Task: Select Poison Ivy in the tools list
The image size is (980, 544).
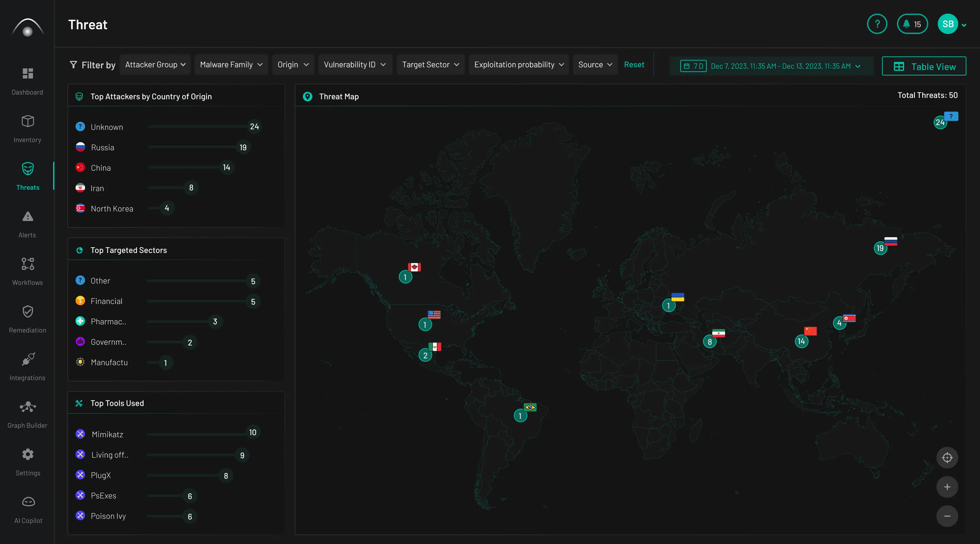Action: pos(136,516)
